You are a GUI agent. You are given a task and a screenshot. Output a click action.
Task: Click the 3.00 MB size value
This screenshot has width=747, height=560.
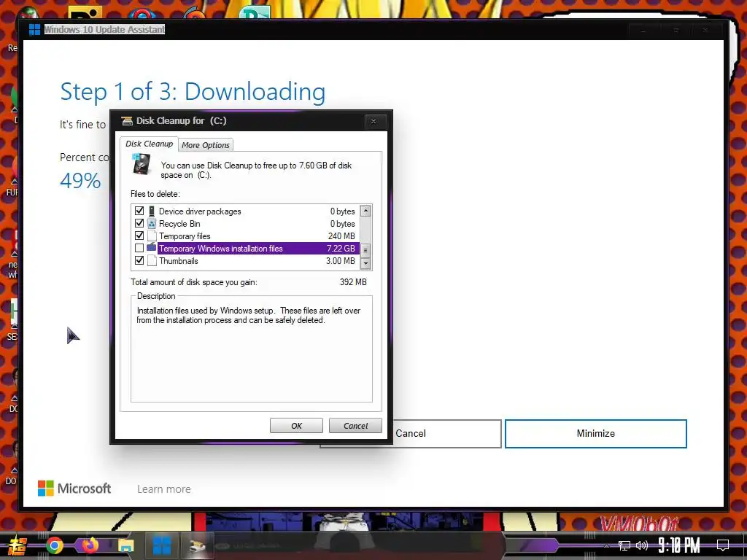(341, 261)
